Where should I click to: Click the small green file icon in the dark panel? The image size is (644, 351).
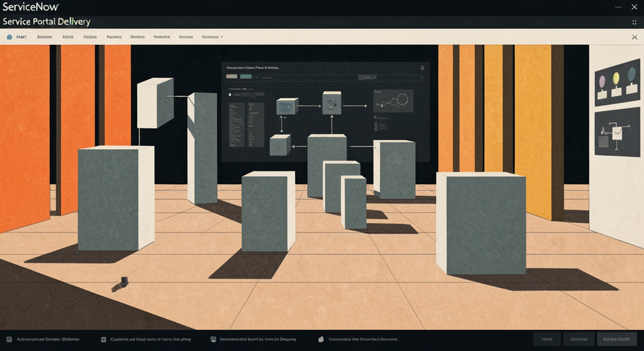230,95
